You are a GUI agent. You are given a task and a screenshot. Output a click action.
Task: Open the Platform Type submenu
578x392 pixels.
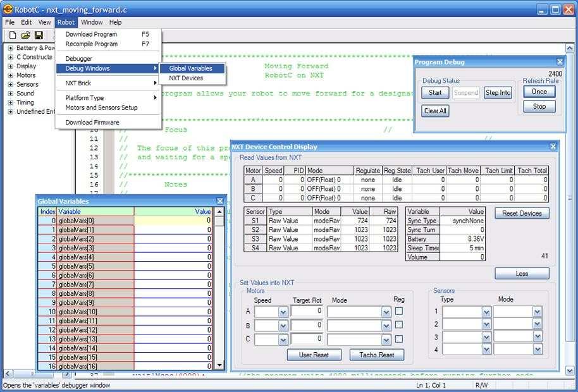pos(108,98)
